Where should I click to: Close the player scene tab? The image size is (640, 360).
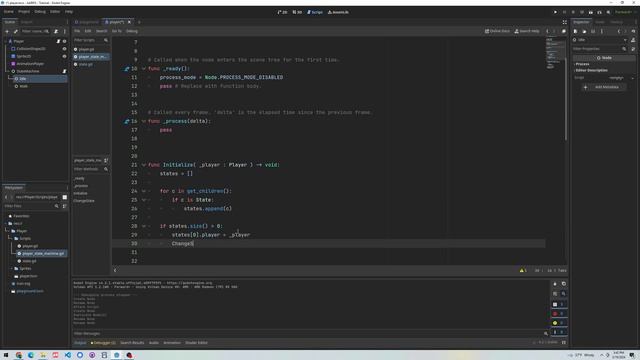130,22
